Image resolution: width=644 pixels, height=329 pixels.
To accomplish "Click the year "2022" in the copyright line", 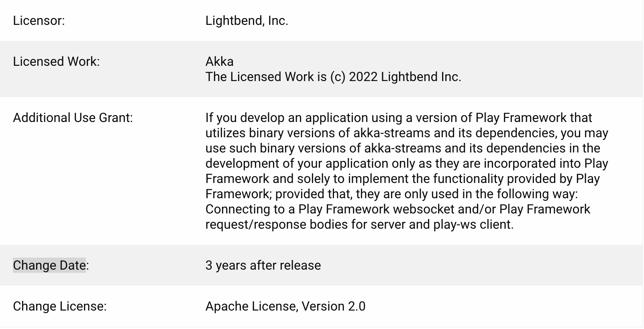I will (363, 77).
